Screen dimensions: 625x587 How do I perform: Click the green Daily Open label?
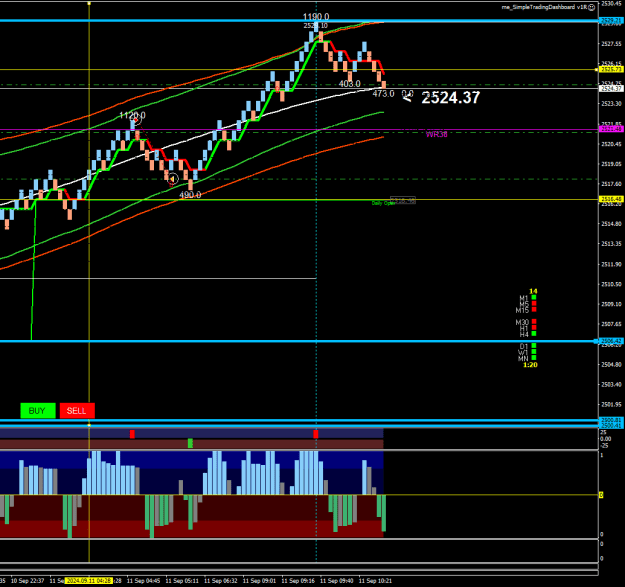click(x=383, y=203)
